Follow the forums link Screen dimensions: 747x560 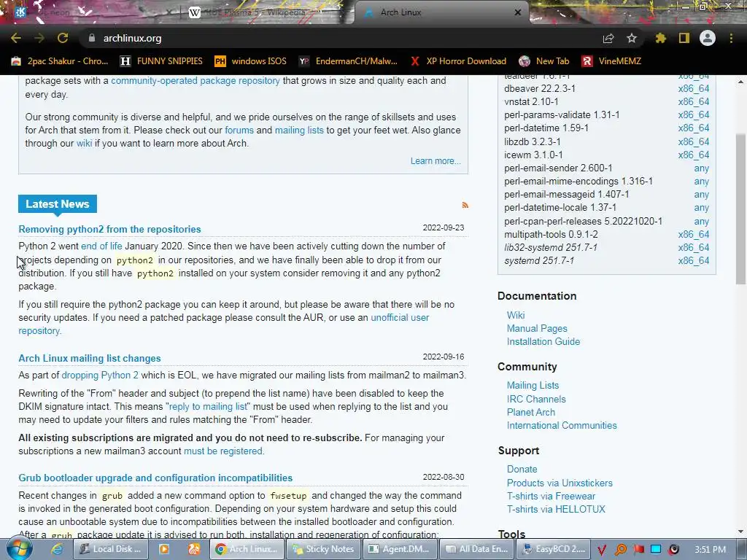coord(239,130)
